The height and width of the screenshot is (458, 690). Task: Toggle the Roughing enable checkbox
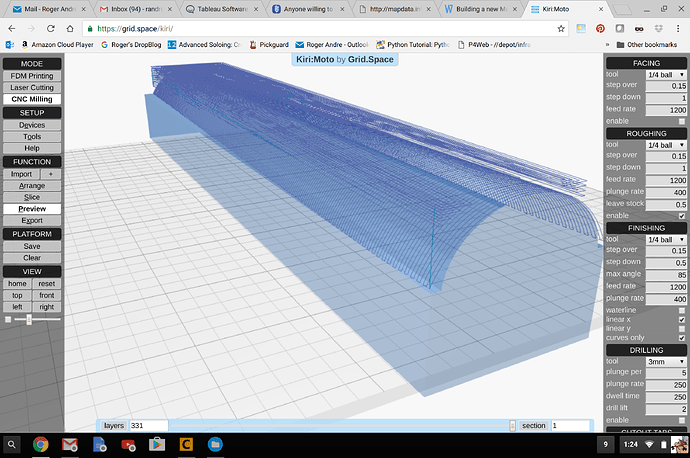click(x=682, y=216)
